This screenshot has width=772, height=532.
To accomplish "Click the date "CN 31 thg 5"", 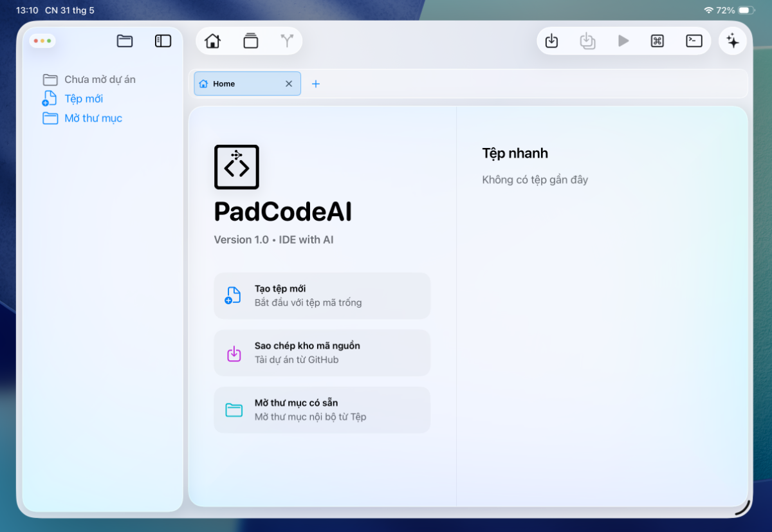I will click(69, 10).
